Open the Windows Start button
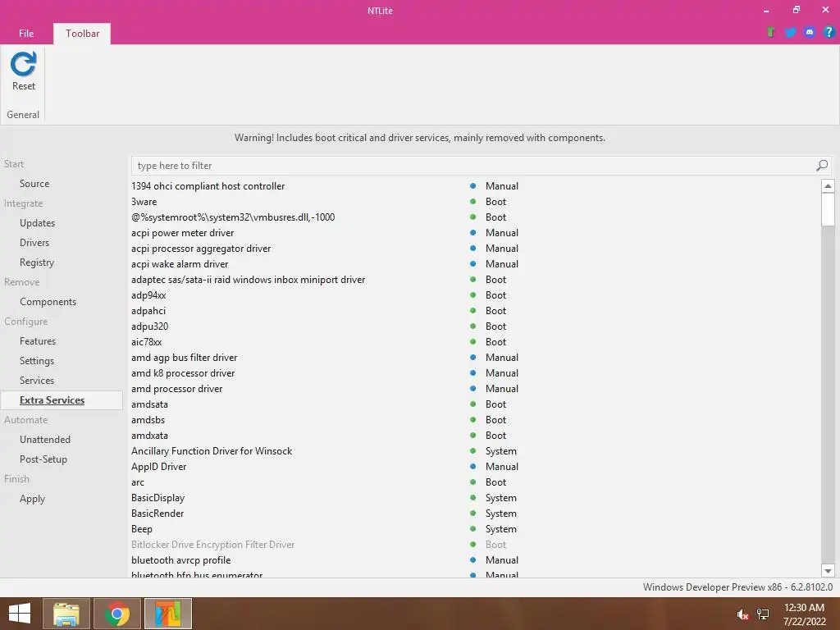This screenshot has width=840, height=630. [20, 614]
